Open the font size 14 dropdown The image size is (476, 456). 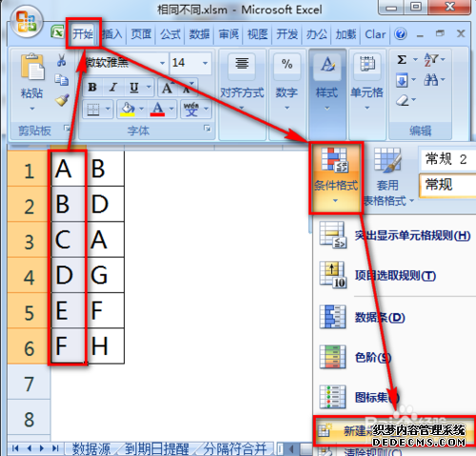(x=206, y=63)
